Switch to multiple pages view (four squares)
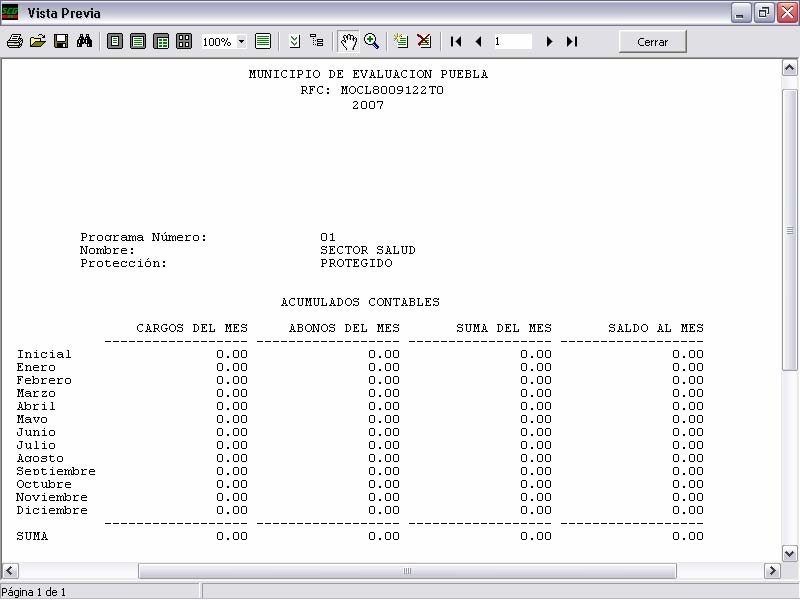This screenshot has height=600, width=800. point(184,41)
